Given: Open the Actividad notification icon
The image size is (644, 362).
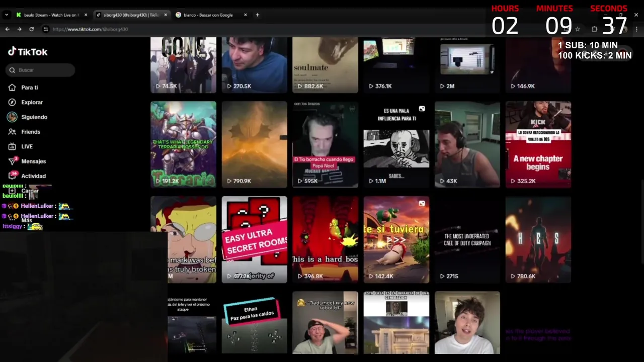Looking at the screenshot, I should [12, 175].
